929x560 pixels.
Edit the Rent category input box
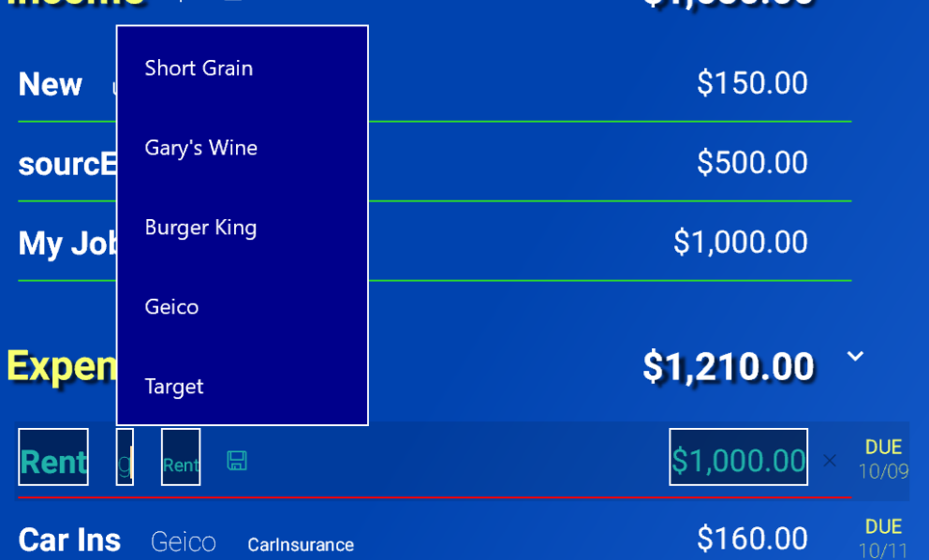[x=181, y=457]
